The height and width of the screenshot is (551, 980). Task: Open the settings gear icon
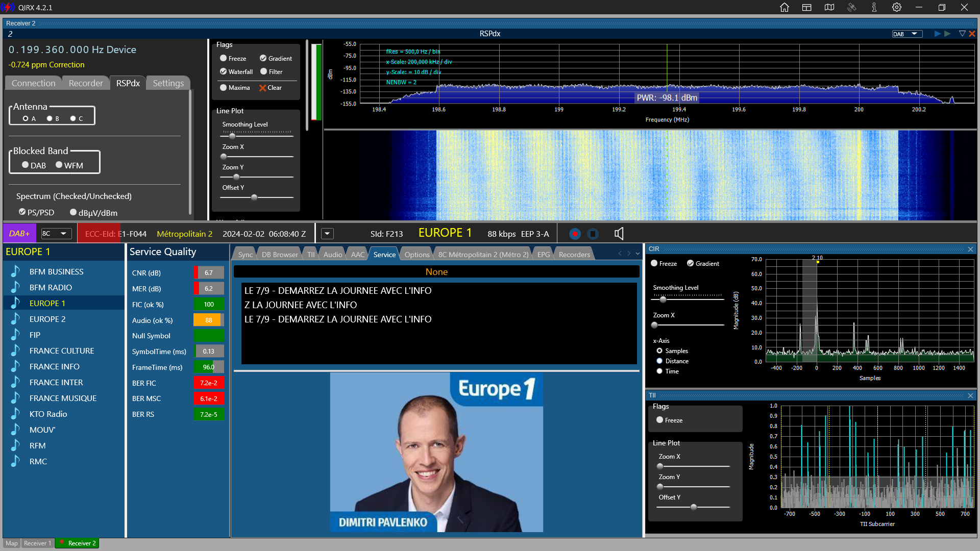point(897,7)
